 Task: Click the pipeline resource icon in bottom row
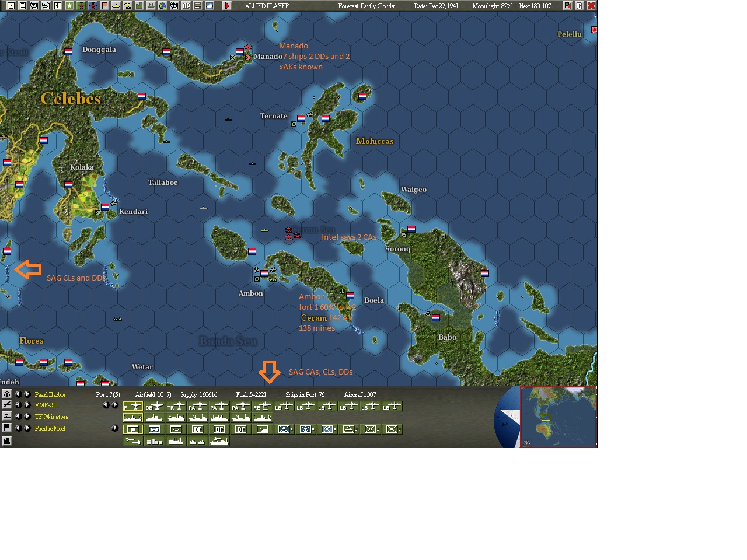click(x=133, y=441)
